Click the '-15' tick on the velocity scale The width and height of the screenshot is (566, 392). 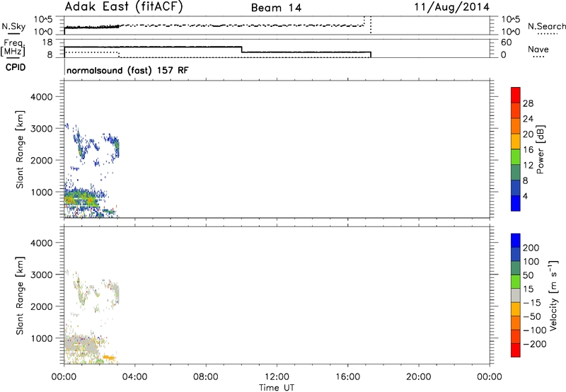(533, 303)
